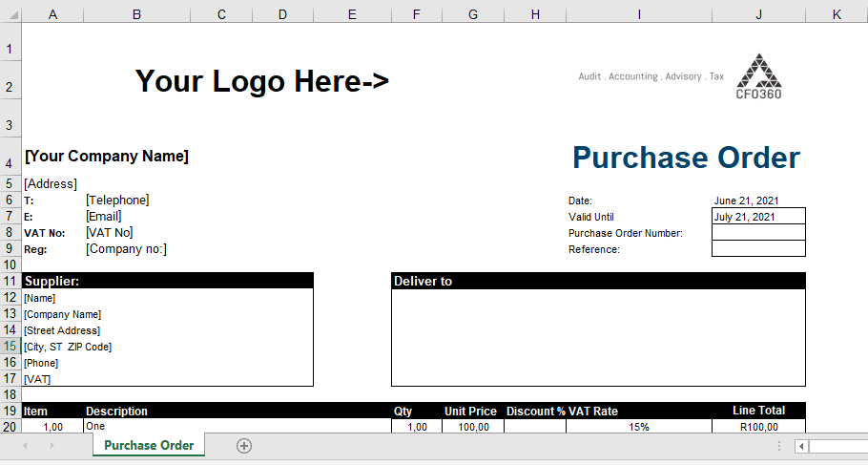
Task: Click the next sheet navigation arrow
Action: [x=52, y=446]
